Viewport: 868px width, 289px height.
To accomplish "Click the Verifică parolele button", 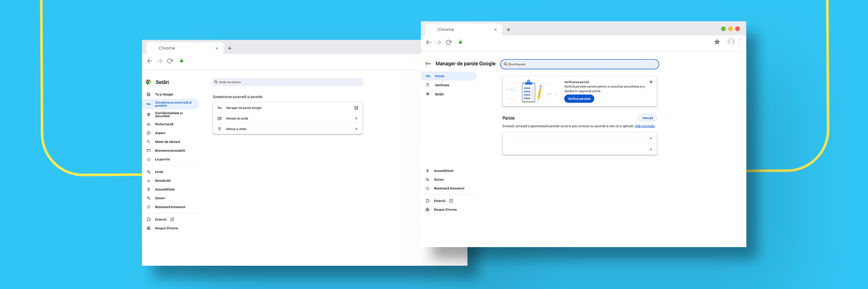I will click(579, 99).
